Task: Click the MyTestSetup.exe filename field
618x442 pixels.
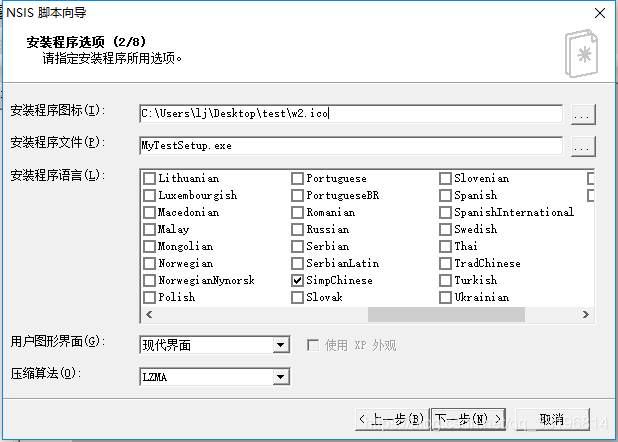Action: click(x=351, y=145)
